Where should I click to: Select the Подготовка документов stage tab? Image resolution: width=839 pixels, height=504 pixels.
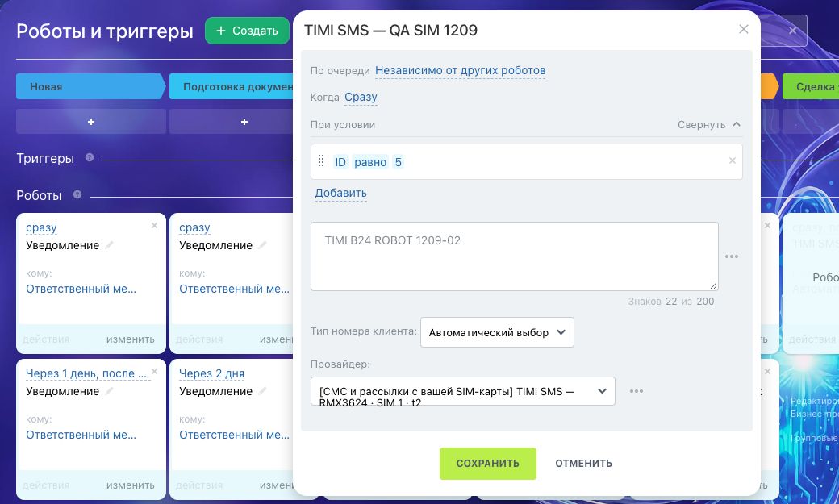click(232, 86)
